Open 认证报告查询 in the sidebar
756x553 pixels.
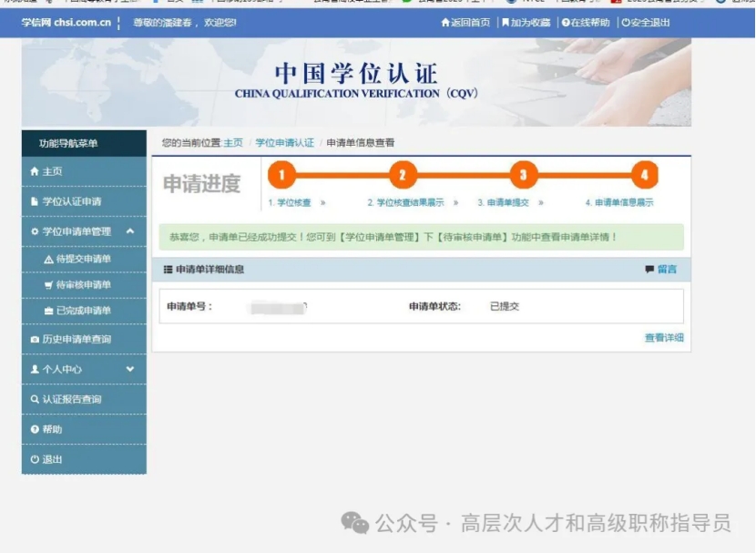click(84, 399)
